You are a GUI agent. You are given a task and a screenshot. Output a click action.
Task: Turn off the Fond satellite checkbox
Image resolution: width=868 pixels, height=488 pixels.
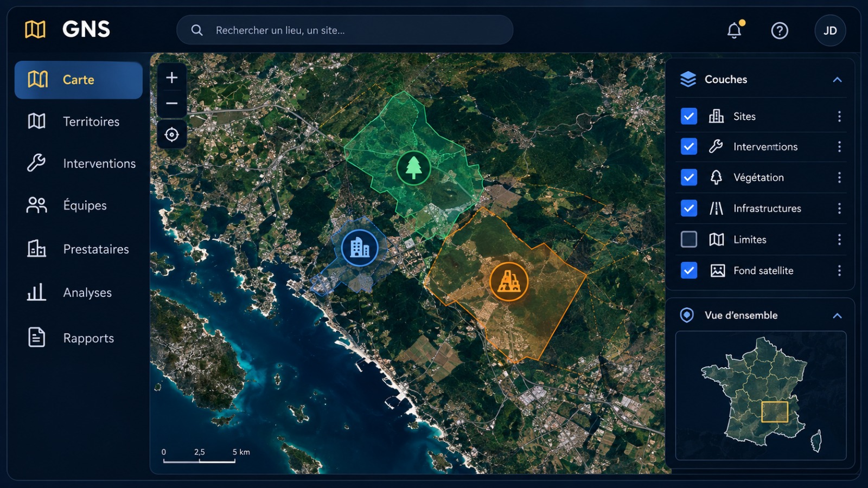(689, 270)
